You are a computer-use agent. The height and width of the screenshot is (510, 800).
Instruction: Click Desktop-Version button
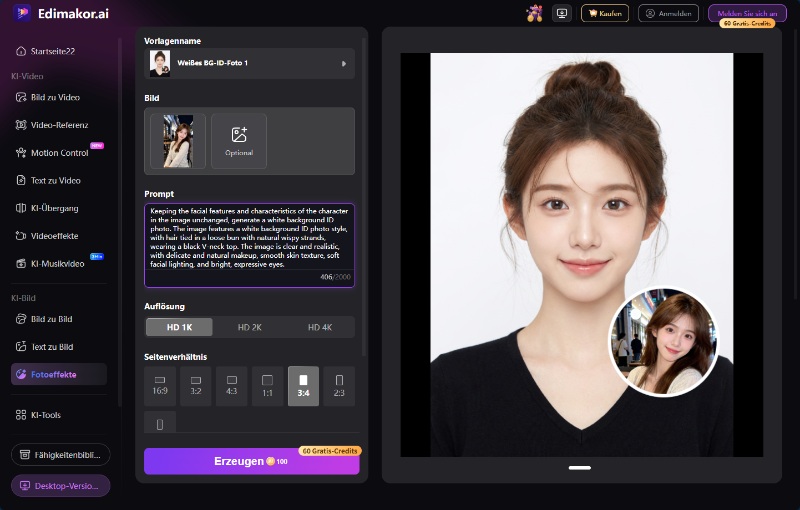click(61, 486)
